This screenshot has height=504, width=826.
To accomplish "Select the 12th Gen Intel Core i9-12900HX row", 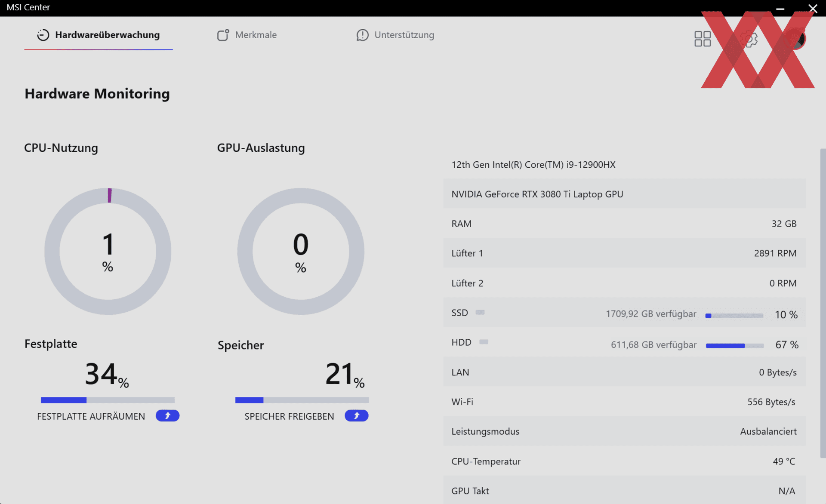I will click(x=624, y=164).
